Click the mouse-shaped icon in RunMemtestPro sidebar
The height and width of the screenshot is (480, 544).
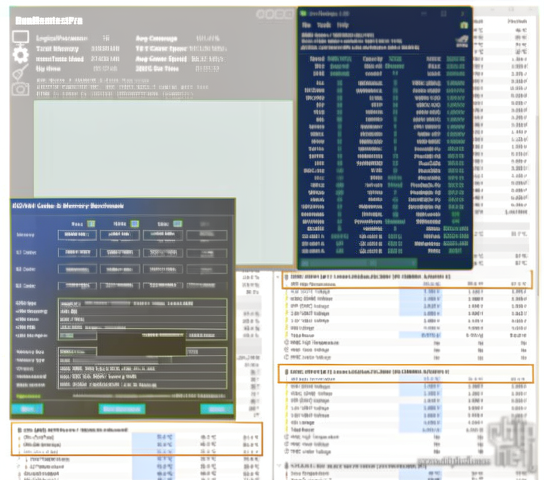[20, 72]
